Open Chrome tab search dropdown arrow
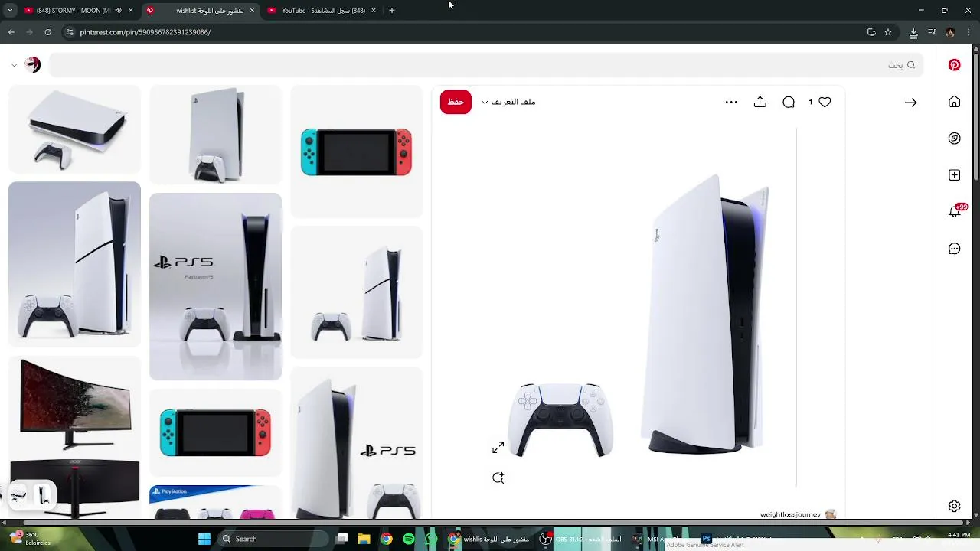The height and width of the screenshot is (551, 980). tap(9, 11)
